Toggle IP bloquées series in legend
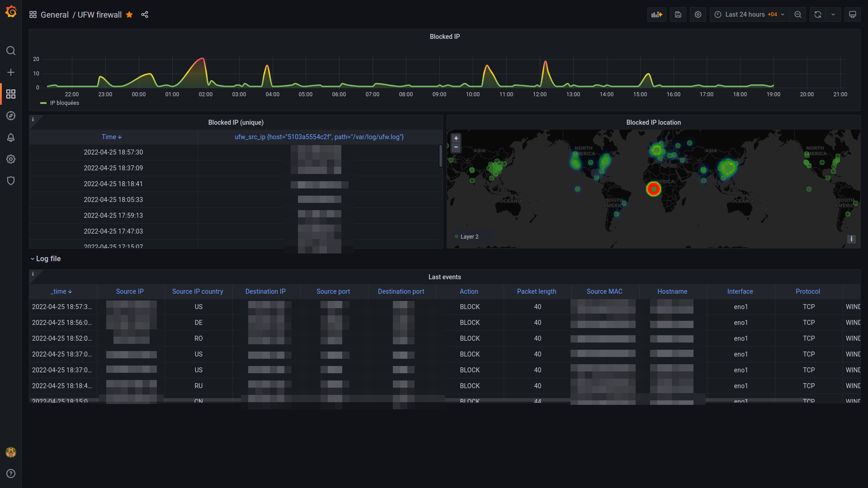Image resolution: width=868 pixels, height=488 pixels. coord(64,103)
